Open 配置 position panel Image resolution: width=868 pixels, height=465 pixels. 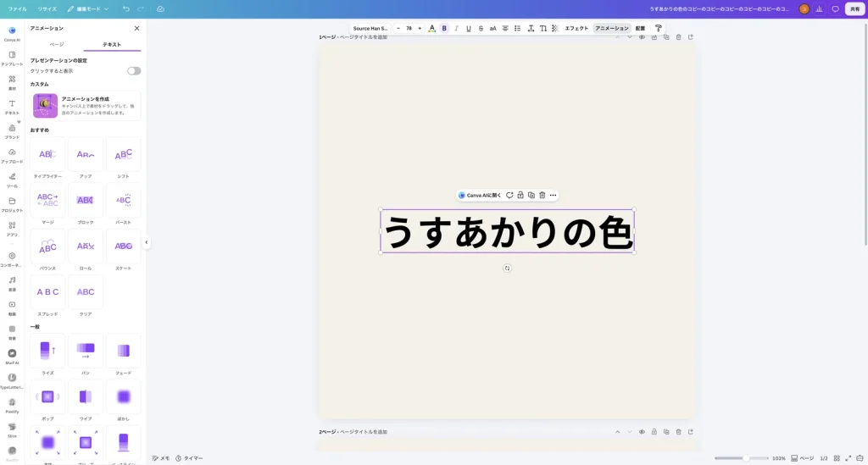coord(640,28)
